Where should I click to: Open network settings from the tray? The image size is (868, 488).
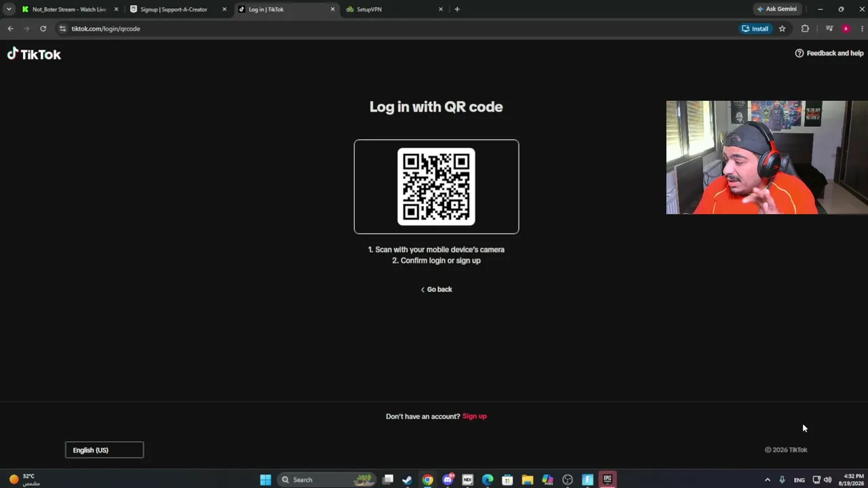click(816, 480)
